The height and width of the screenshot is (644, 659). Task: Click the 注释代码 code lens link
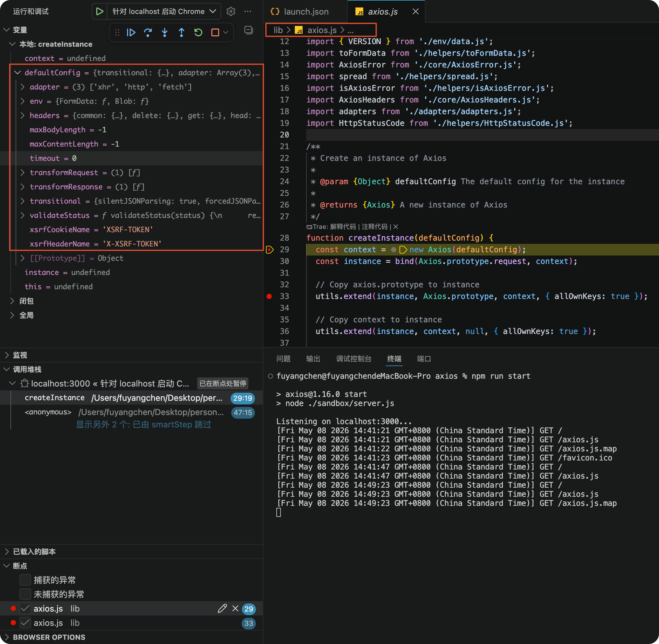point(375,227)
